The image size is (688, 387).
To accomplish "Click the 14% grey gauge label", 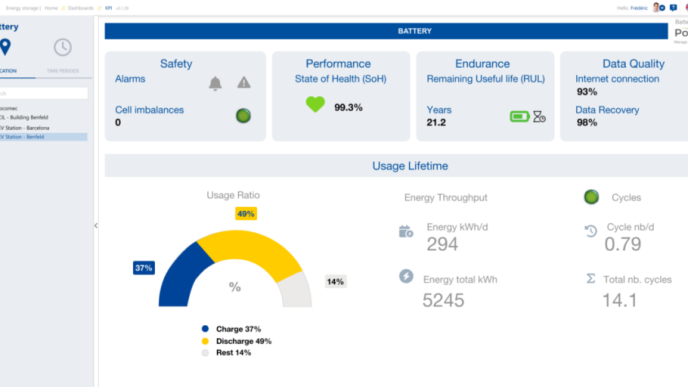I will [x=335, y=282].
